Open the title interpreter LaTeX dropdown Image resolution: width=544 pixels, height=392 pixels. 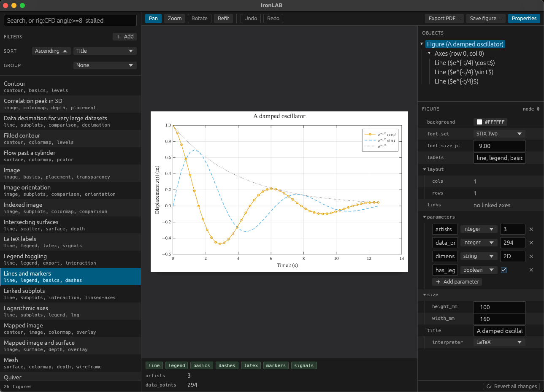click(499, 342)
